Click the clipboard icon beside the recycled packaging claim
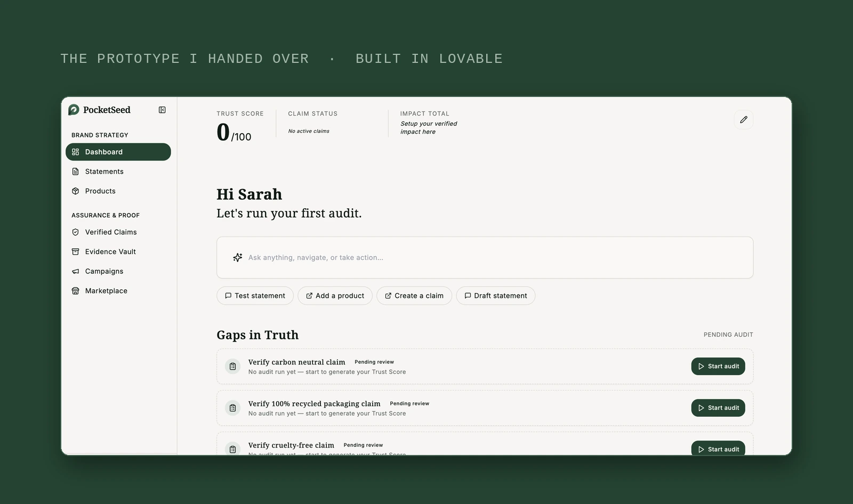Image resolution: width=853 pixels, height=504 pixels. pyautogui.click(x=232, y=408)
